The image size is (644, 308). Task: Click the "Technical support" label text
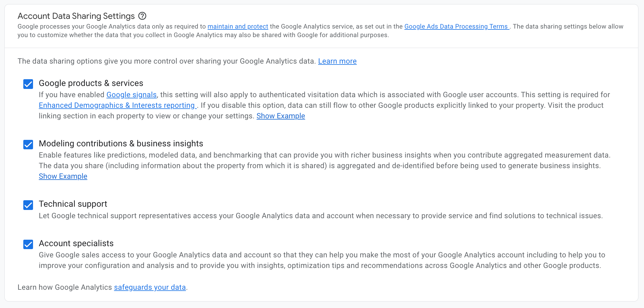(x=73, y=204)
